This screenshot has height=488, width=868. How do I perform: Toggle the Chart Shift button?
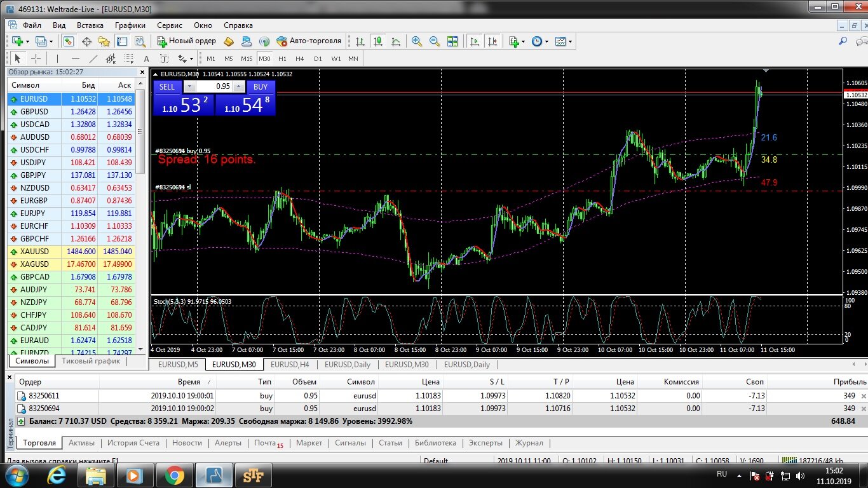[492, 41]
